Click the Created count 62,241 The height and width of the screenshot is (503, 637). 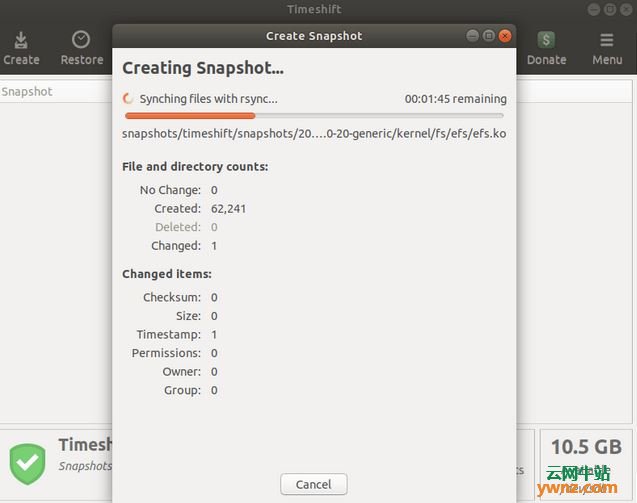tap(228, 209)
